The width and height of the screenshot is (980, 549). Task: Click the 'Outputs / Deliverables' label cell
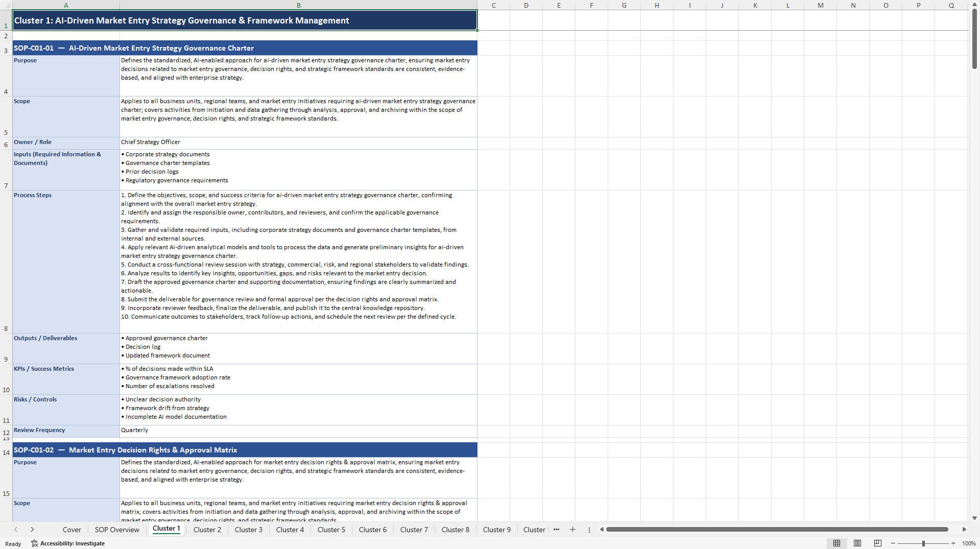coord(66,348)
